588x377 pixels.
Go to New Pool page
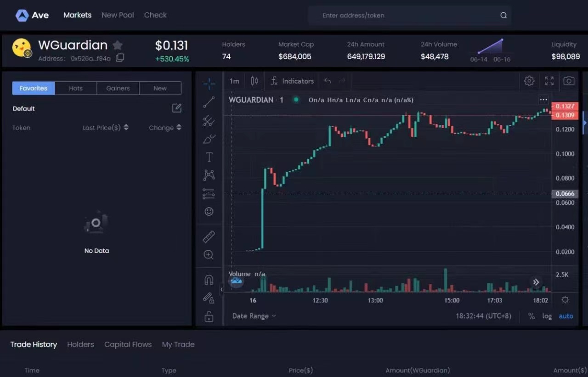coord(118,15)
